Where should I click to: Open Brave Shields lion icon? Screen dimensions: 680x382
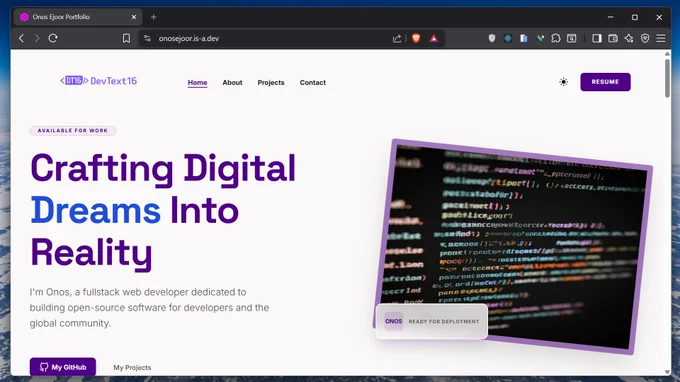pyautogui.click(x=416, y=38)
